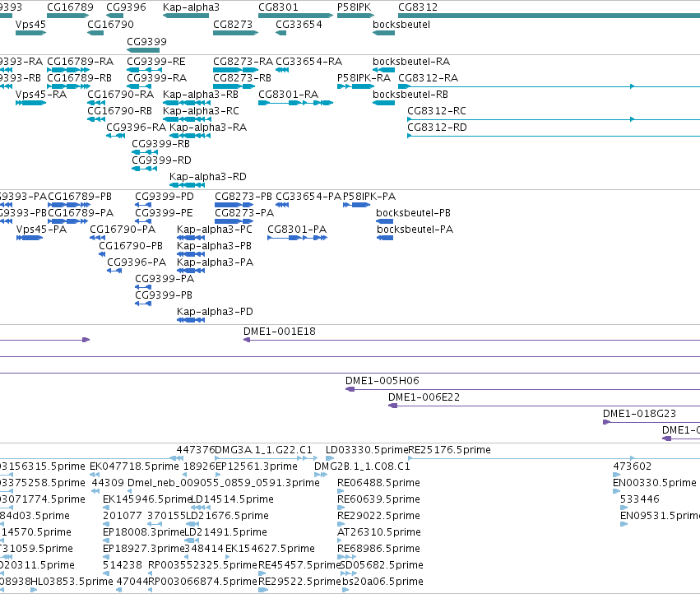Select protein Kap-alpha3-PC
This screenshot has width=700, height=594.
point(215,229)
